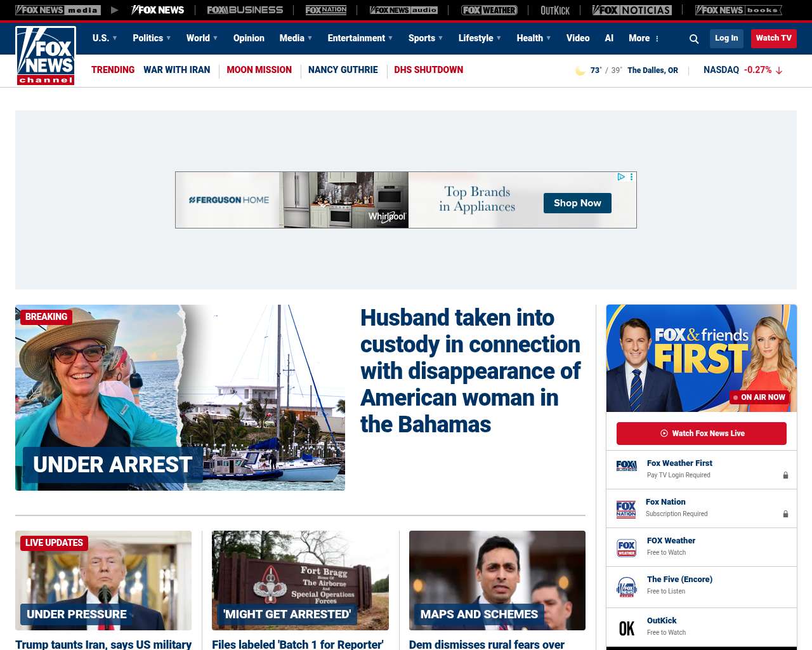The image size is (812, 650).
Task: Open the Fox Business network logo
Action: pos(245,10)
